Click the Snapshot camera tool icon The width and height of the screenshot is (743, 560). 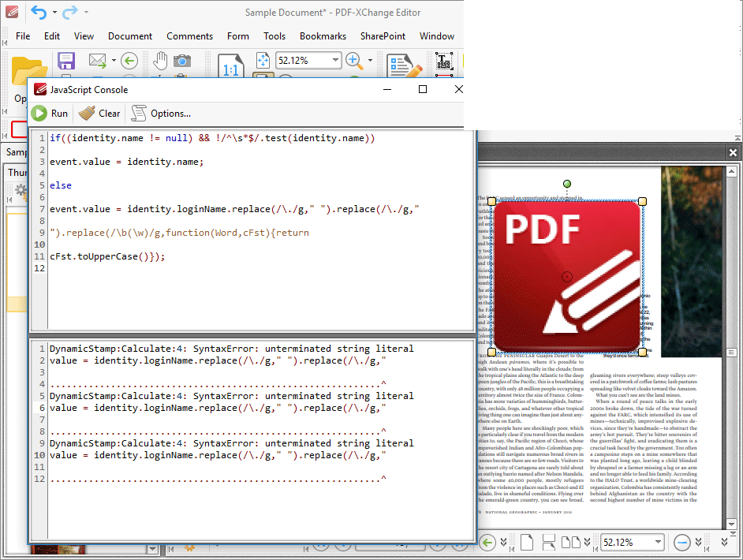tap(182, 61)
